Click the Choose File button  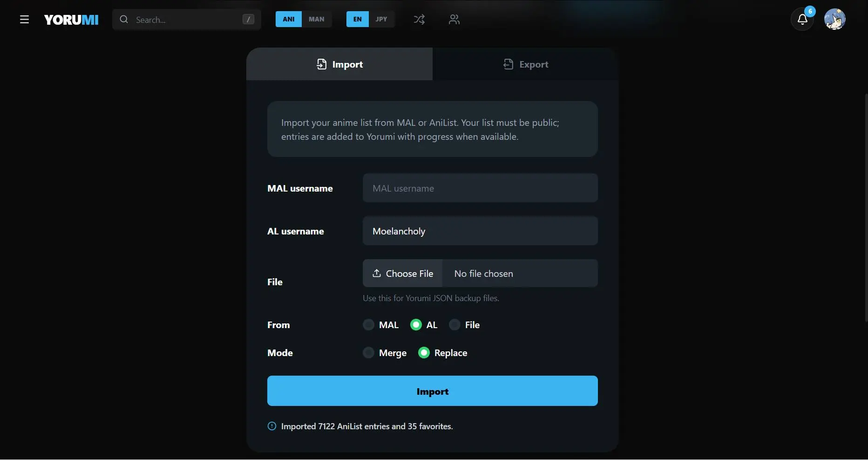click(x=403, y=274)
